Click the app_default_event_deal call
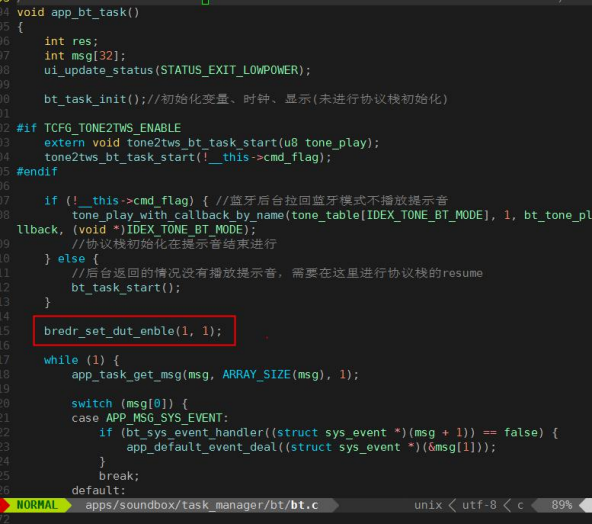Image resolution: width=592 pixels, height=524 pixels. [311, 447]
